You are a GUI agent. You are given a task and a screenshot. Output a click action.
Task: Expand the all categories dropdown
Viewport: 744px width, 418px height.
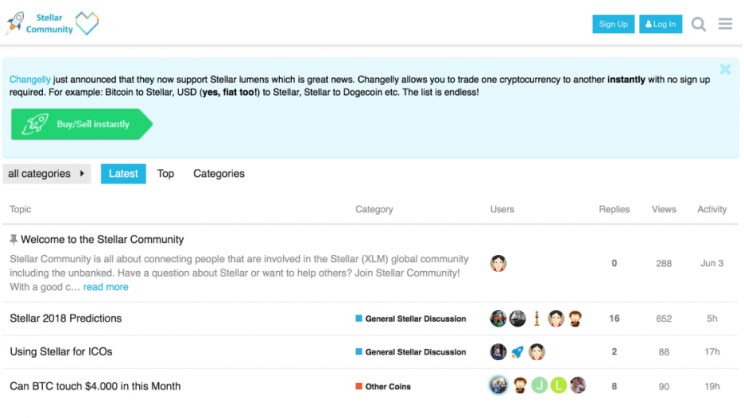point(46,174)
